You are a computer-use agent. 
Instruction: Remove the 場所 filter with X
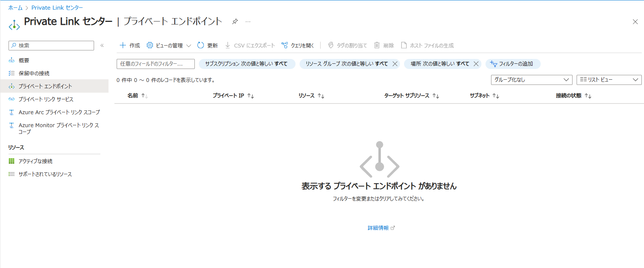pyautogui.click(x=476, y=64)
